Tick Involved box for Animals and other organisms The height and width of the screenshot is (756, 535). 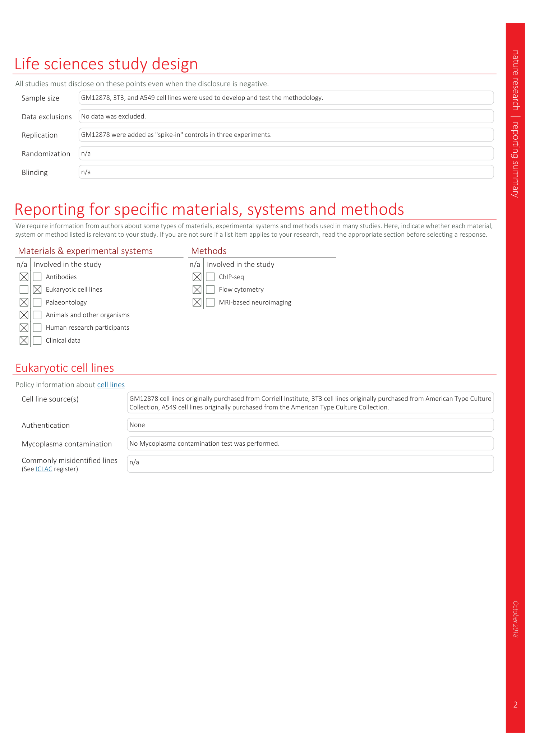click(x=37, y=315)
